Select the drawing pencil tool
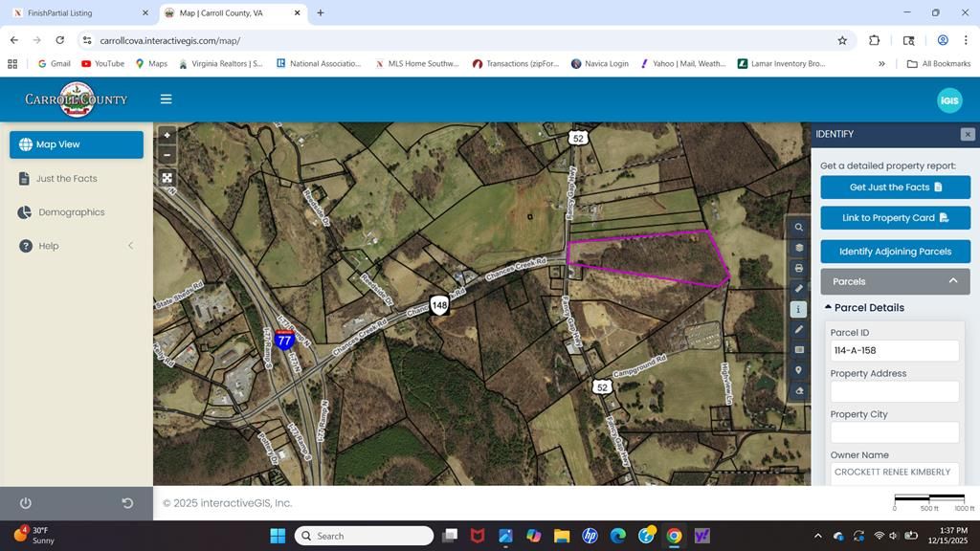Image resolution: width=980 pixels, height=551 pixels. click(x=799, y=329)
